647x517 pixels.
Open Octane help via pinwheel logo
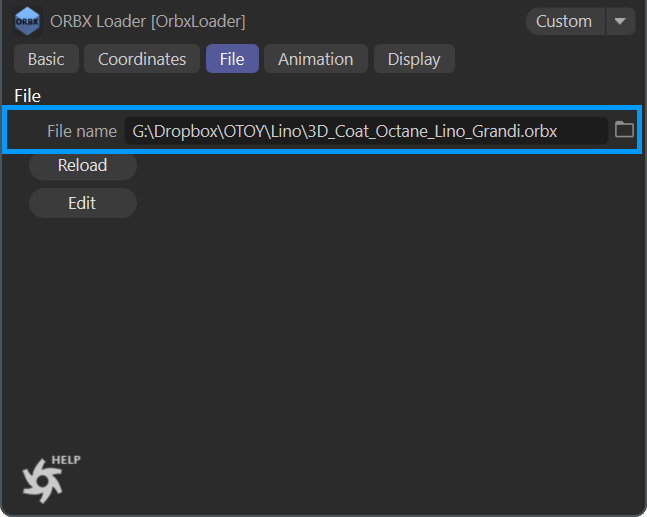43,481
